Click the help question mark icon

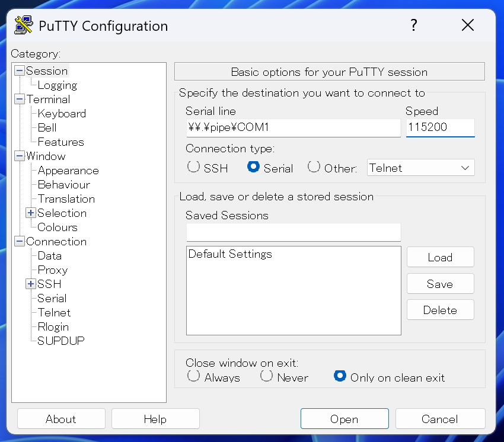[x=413, y=25]
